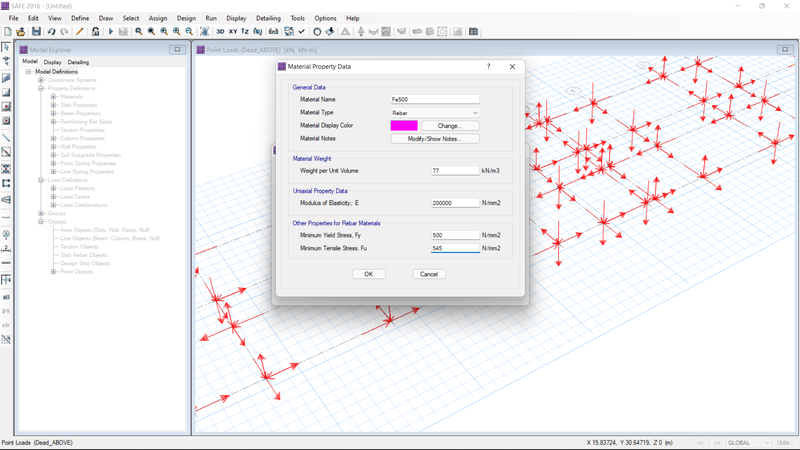Image resolution: width=800 pixels, height=450 pixels.
Task: Click the magenta Material Display Color swatch
Action: click(x=404, y=126)
